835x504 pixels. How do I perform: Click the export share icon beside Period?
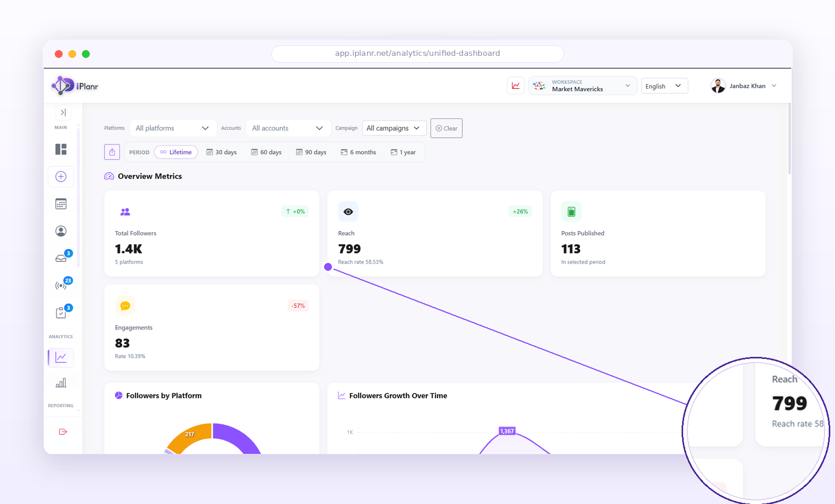(x=112, y=152)
